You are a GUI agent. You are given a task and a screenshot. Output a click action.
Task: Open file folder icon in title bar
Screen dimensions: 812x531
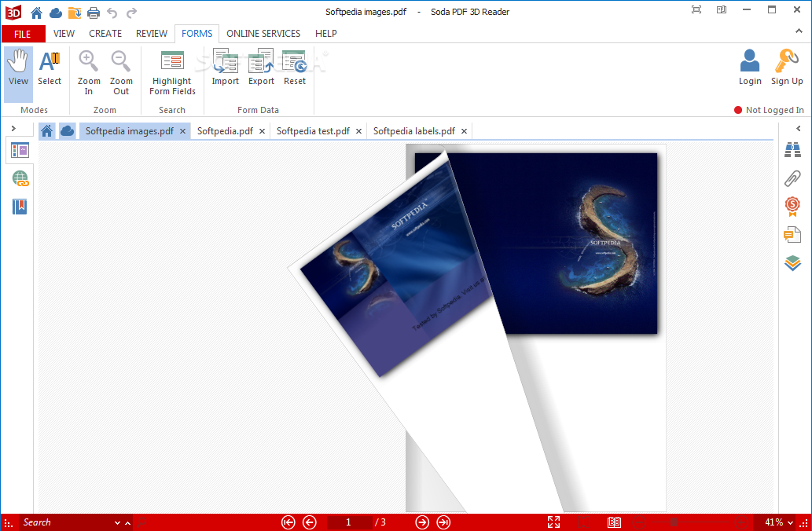(74, 13)
